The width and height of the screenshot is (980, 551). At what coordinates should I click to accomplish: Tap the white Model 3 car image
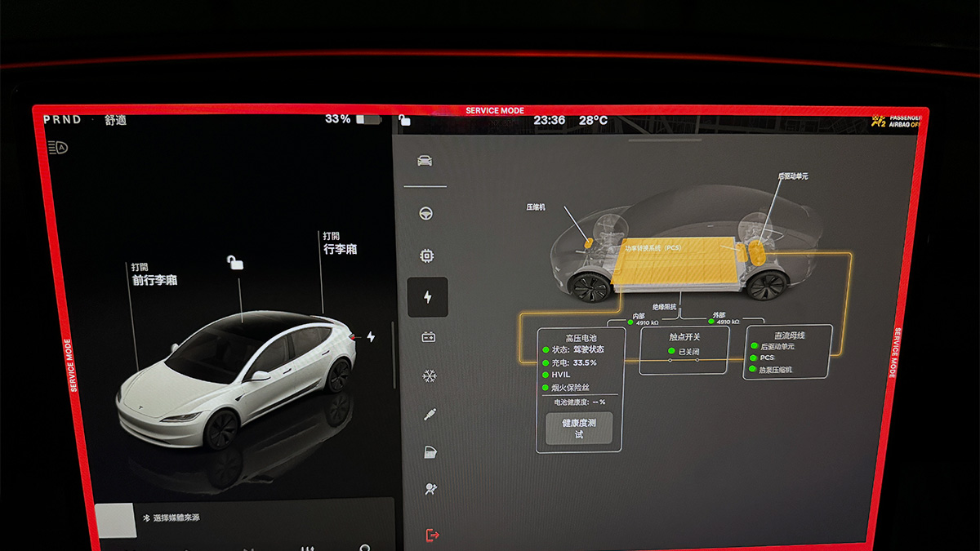point(237,380)
